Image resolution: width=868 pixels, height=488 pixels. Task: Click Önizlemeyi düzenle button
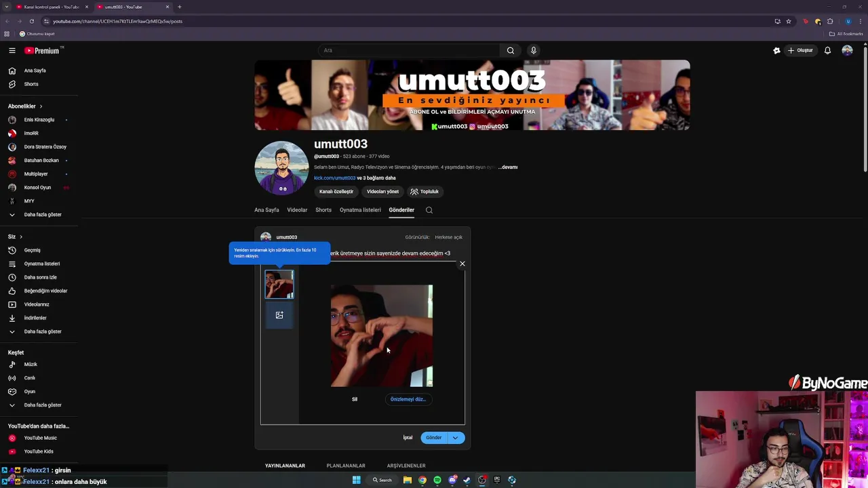(408, 399)
